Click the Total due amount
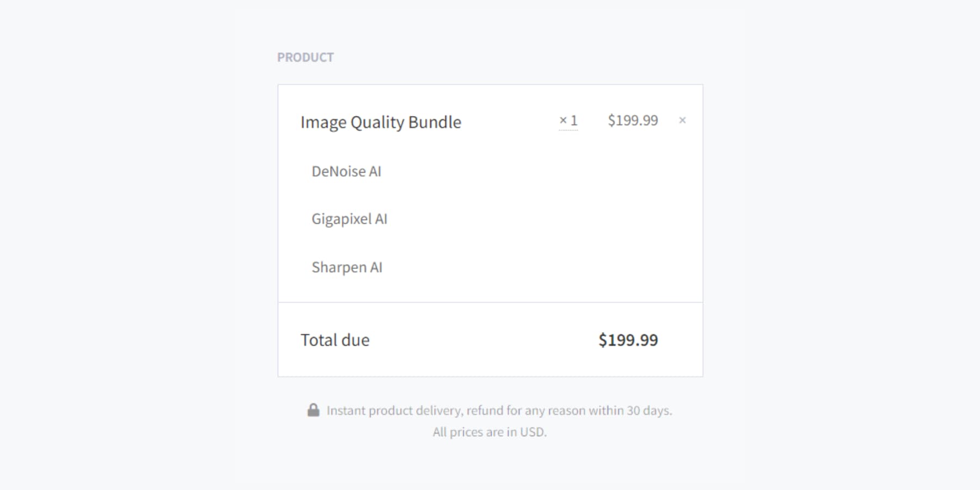Viewport: 980px width, 490px height. coord(628,340)
